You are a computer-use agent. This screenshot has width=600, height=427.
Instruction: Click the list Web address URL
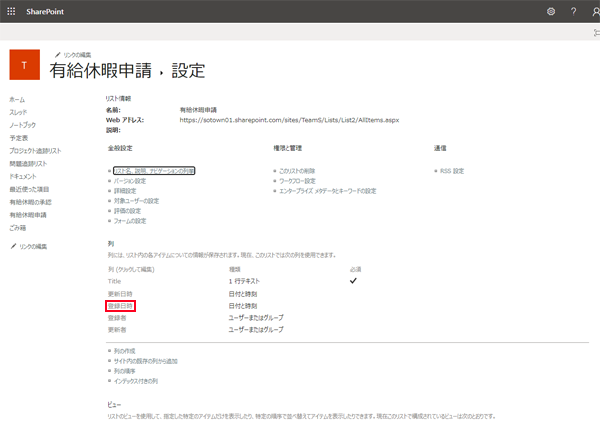(289, 120)
